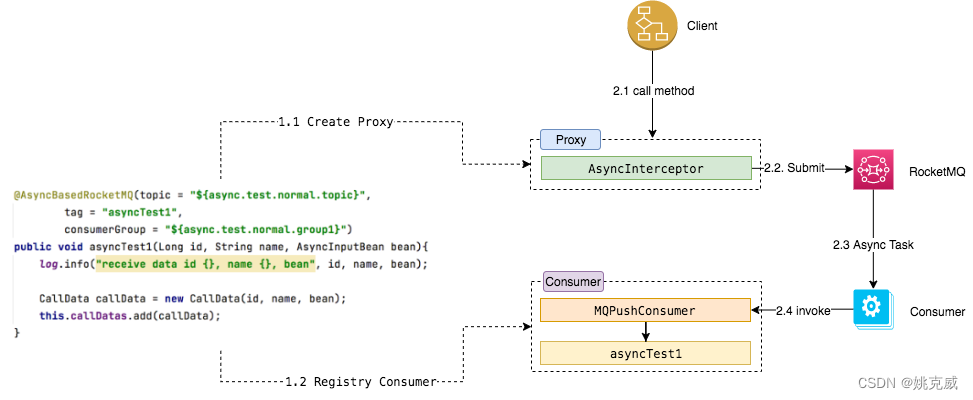Click 'Consumer' text beside the gear icon
973x400 pixels.
click(x=937, y=312)
